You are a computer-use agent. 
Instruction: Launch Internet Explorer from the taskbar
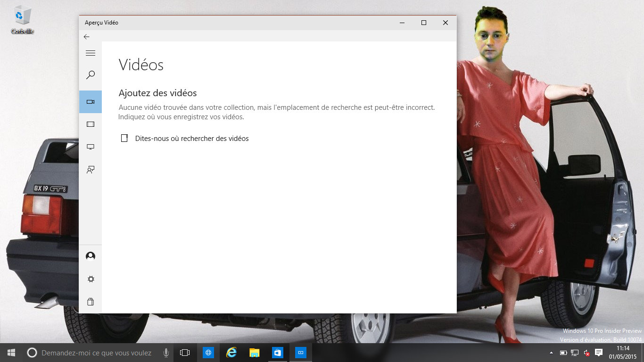pos(231,353)
